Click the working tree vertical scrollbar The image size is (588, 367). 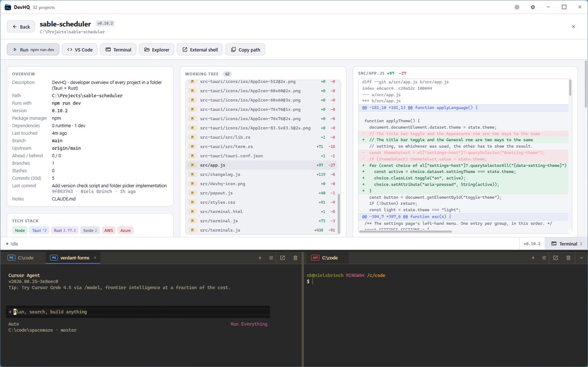tap(338, 213)
